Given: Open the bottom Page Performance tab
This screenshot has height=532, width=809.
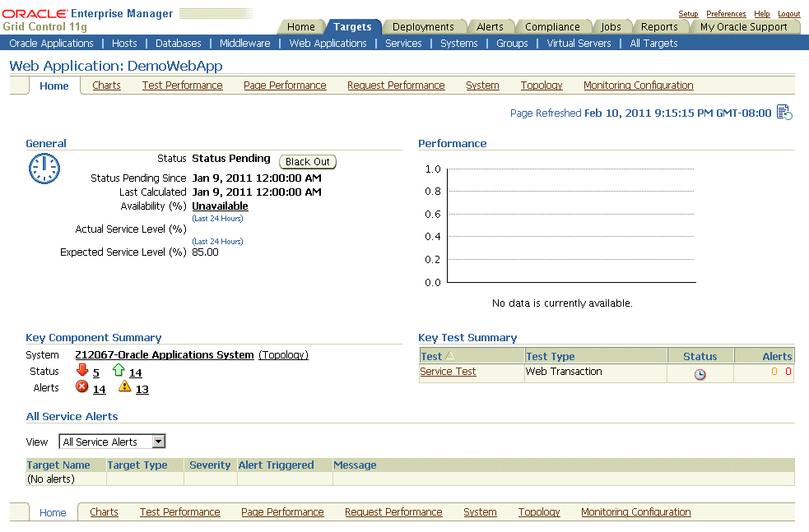Looking at the screenshot, I should tap(282, 512).
